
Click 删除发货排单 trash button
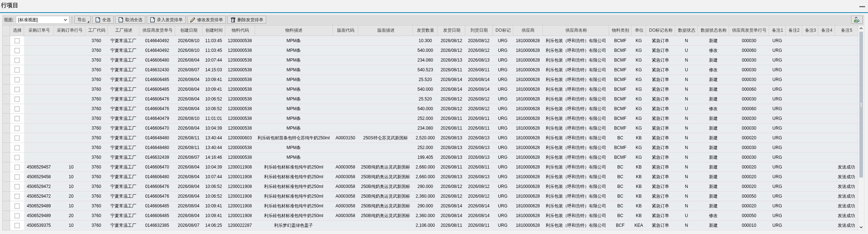coord(246,20)
